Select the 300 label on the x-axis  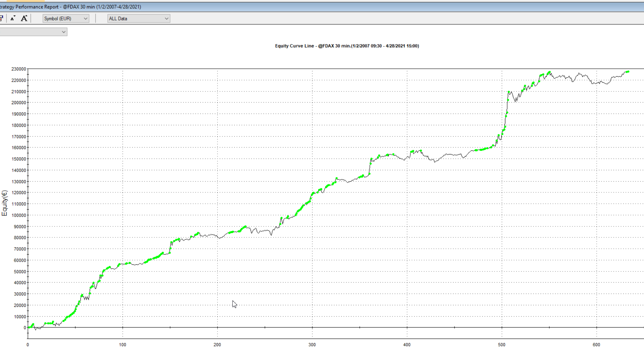pyautogui.click(x=312, y=345)
